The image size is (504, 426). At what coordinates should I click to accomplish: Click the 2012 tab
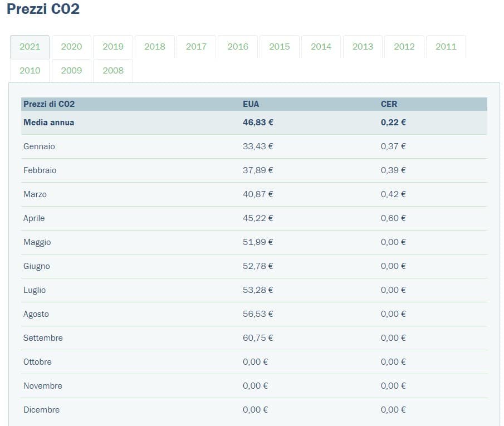[x=404, y=47]
